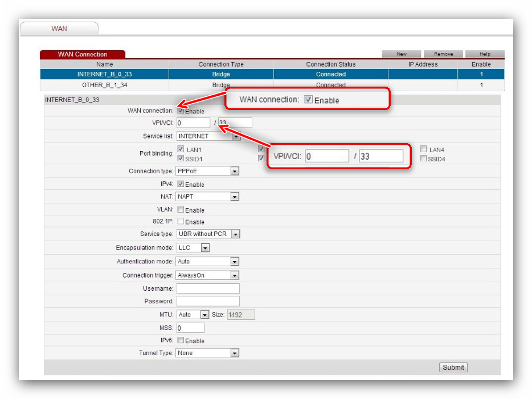Click the Name column header

pyautogui.click(x=104, y=64)
